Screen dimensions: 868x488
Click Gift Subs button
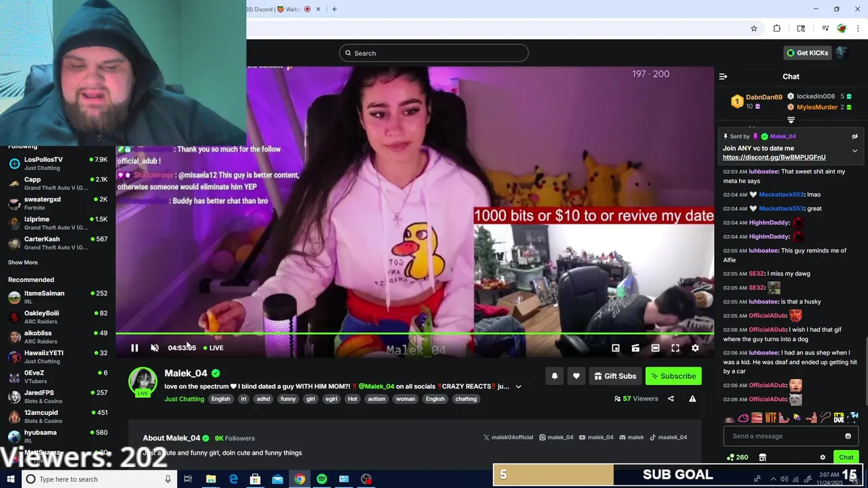pos(615,376)
